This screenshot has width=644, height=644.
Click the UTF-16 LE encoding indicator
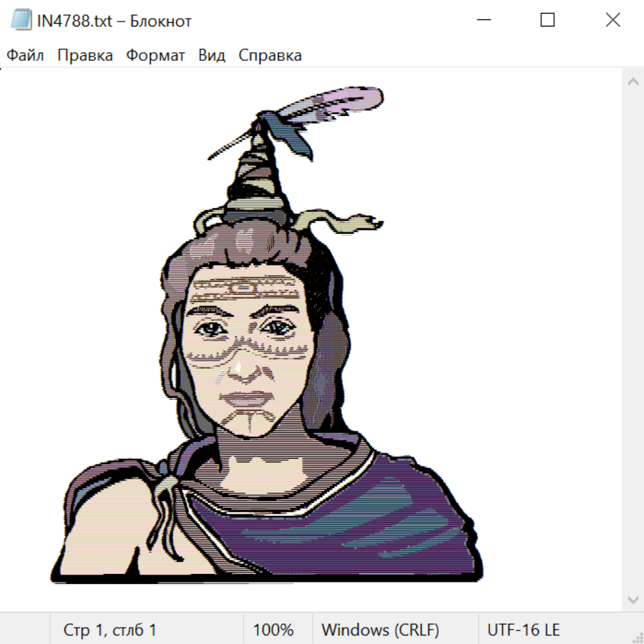click(524, 630)
